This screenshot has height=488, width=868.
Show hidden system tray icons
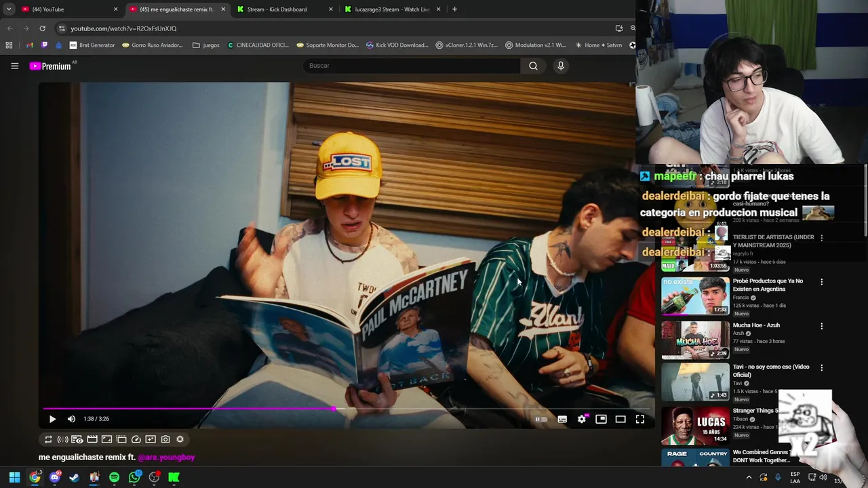click(x=749, y=477)
